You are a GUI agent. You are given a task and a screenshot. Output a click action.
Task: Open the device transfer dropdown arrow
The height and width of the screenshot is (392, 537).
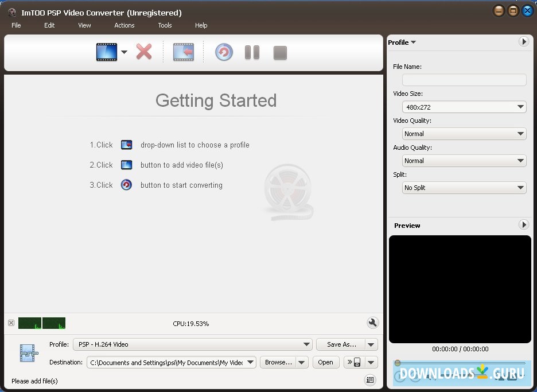(372, 362)
